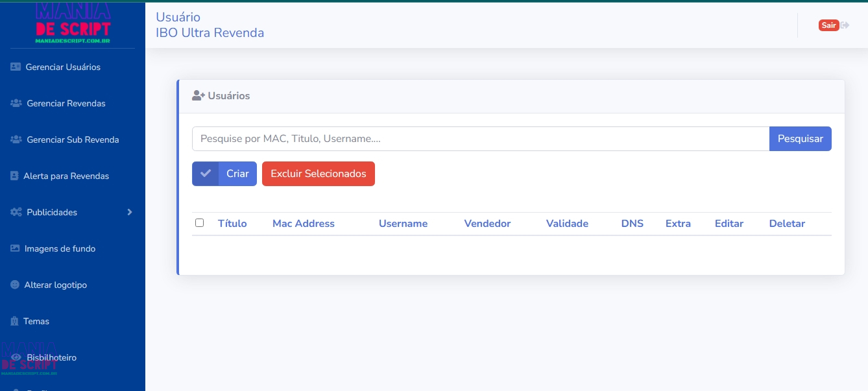Click the Pesquisar button

[x=801, y=139]
